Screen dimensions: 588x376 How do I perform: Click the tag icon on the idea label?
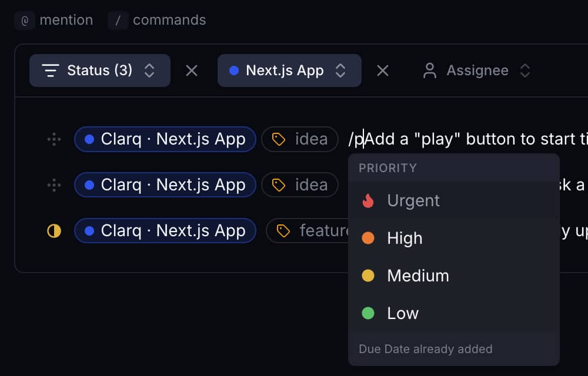pyautogui.click(x=279, y=139)
